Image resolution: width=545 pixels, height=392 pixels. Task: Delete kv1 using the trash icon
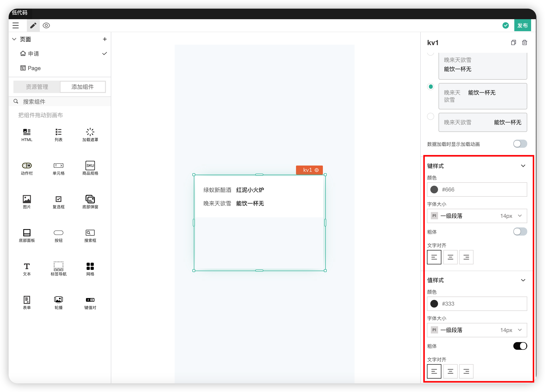tap(524, 42)
